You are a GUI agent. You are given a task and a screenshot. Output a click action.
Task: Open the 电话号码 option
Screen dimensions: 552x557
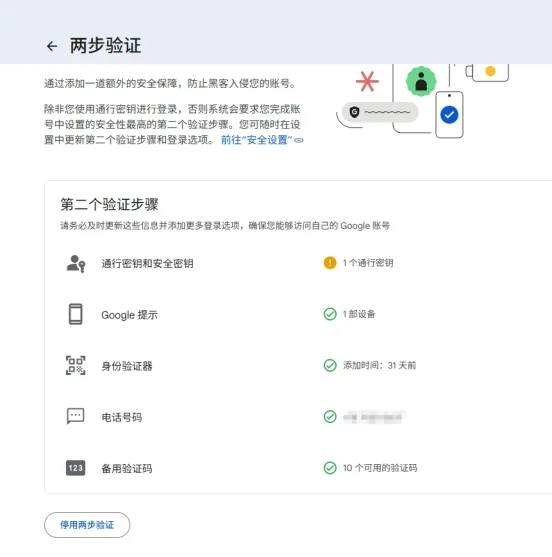coord(298,417)
